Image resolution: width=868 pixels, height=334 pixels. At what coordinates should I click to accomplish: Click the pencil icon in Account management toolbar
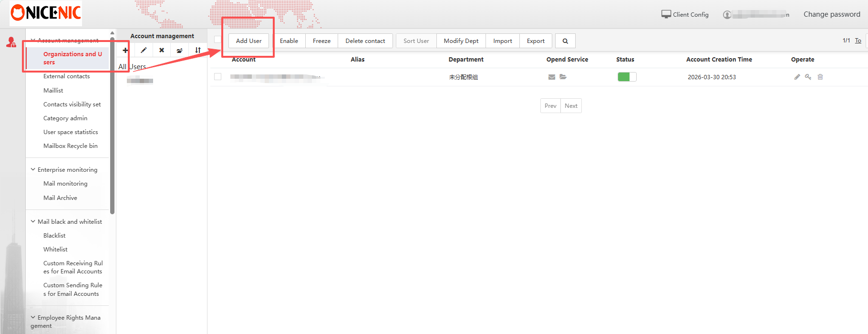point(144,50)
